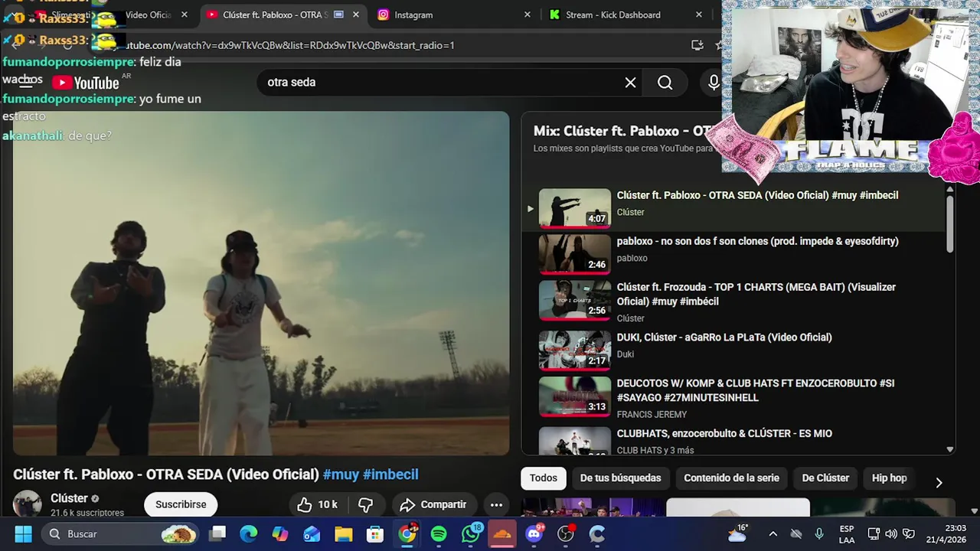
Task: Open Microsoft Store from taskbar
Action: pos(375,533)
